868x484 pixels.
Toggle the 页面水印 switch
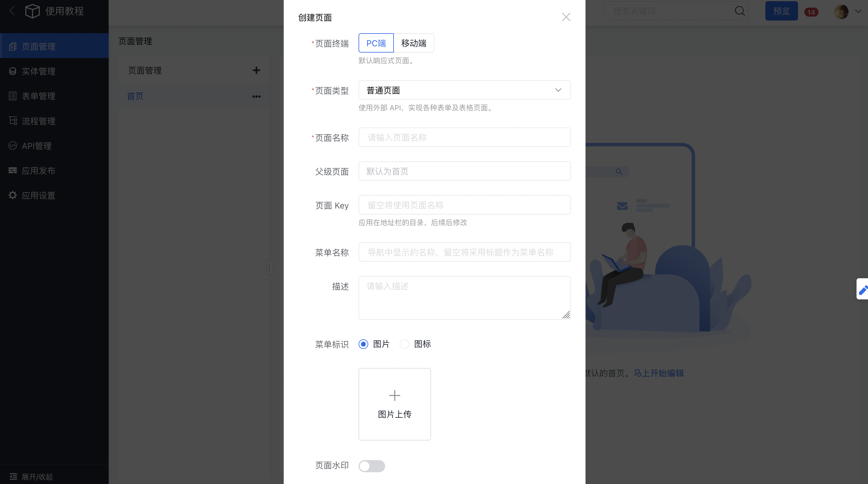point(372,466)
